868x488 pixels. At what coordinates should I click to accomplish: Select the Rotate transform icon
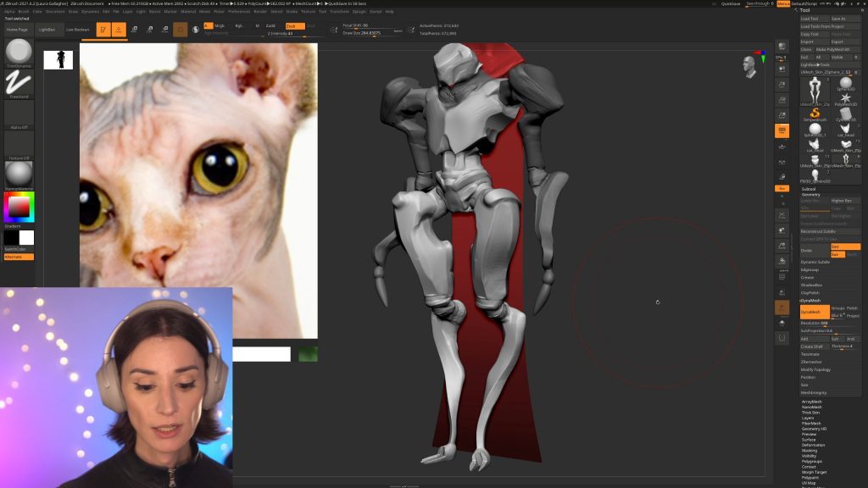pyautogui.click(x=165, y=30)
